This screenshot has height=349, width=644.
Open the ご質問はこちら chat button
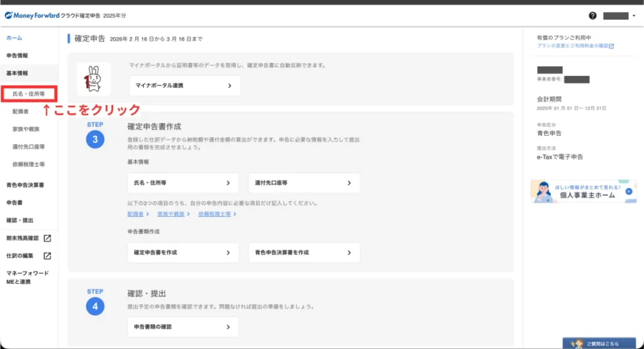click(599, 343)
